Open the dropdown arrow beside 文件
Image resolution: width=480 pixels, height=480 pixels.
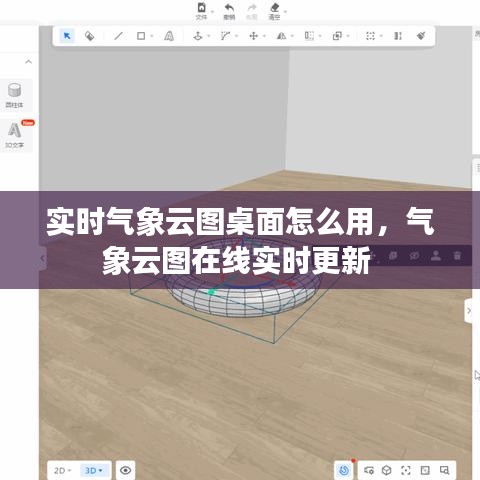pyautogui.click(x=212, y=11)
